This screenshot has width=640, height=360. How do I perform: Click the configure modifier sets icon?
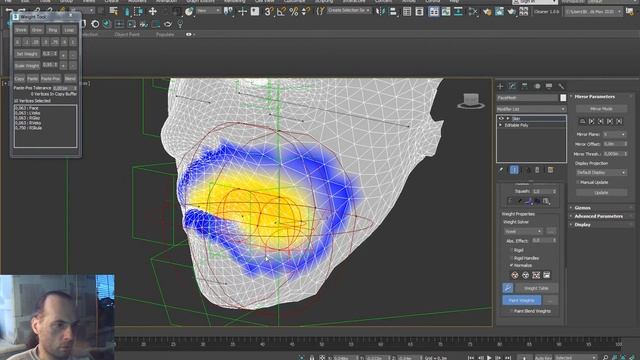pos(550,170)
